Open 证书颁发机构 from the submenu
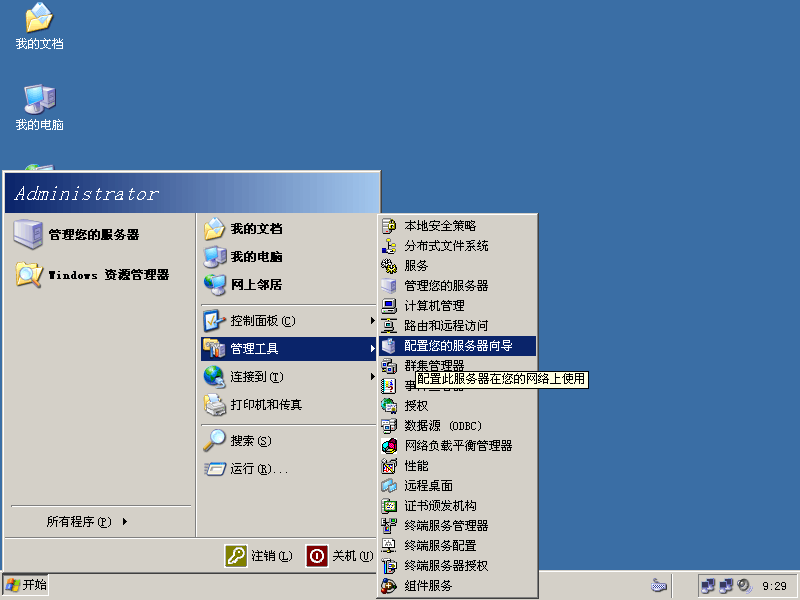Screen dimensions: 800x600 coord(440,506)
